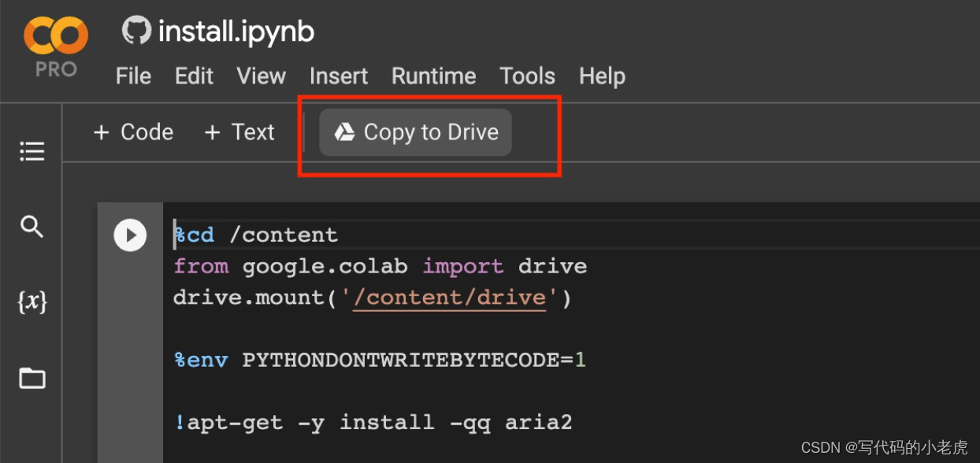Open the Files browser in sidebar
The width and height of the screenshot is (980, 463).
(32, 378)
